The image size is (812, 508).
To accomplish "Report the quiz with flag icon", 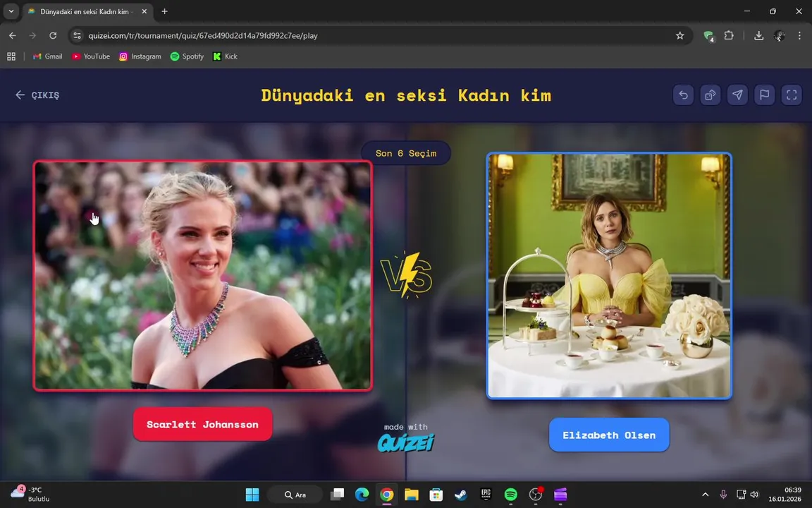I will click(x=764, y=95).
